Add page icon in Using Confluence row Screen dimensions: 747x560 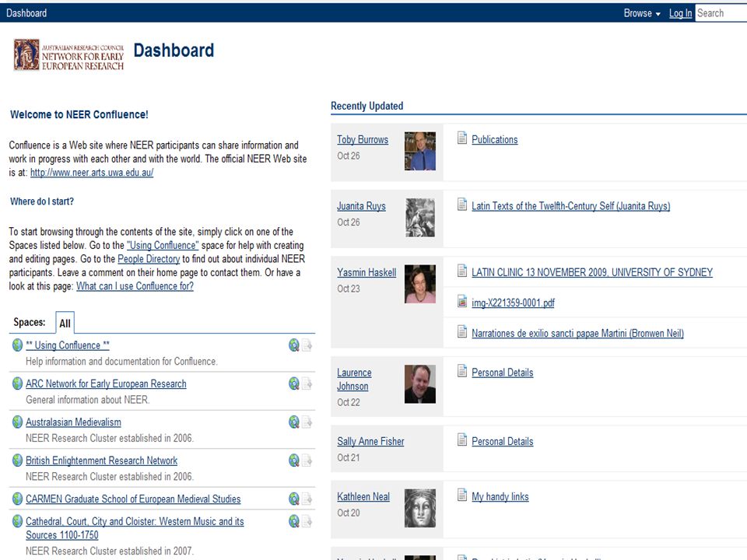307,345
